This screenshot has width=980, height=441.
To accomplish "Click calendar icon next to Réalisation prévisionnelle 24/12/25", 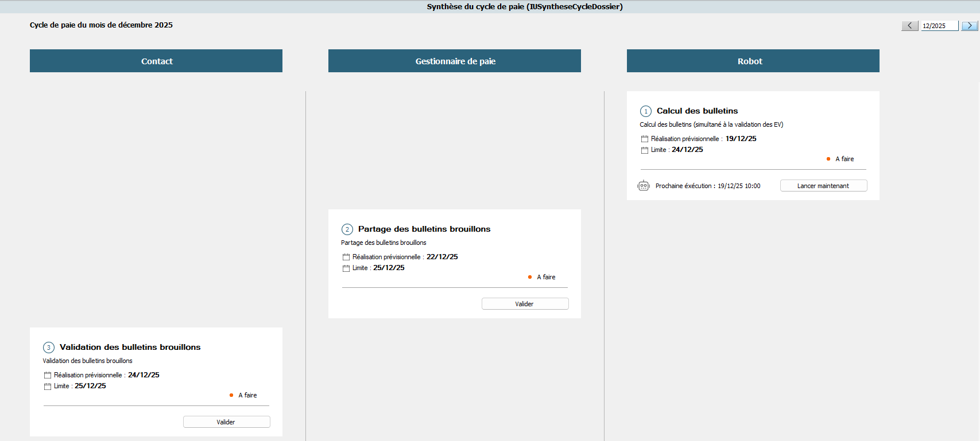I will 48,375.
